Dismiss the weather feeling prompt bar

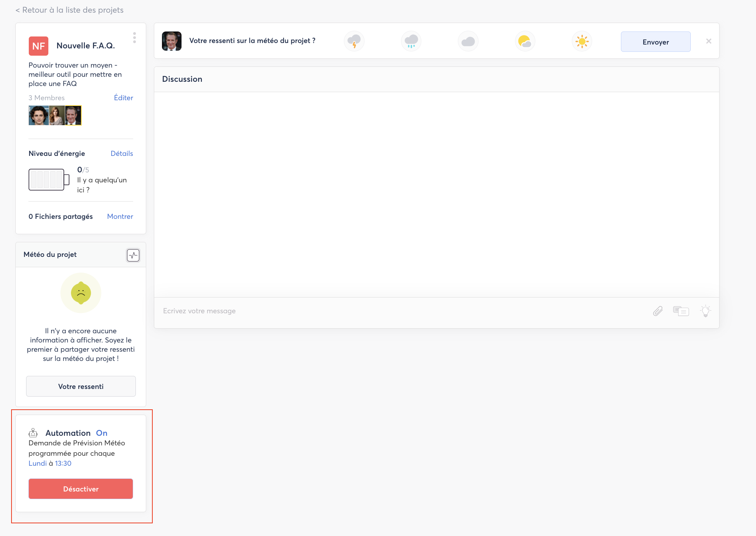[708, 41]
